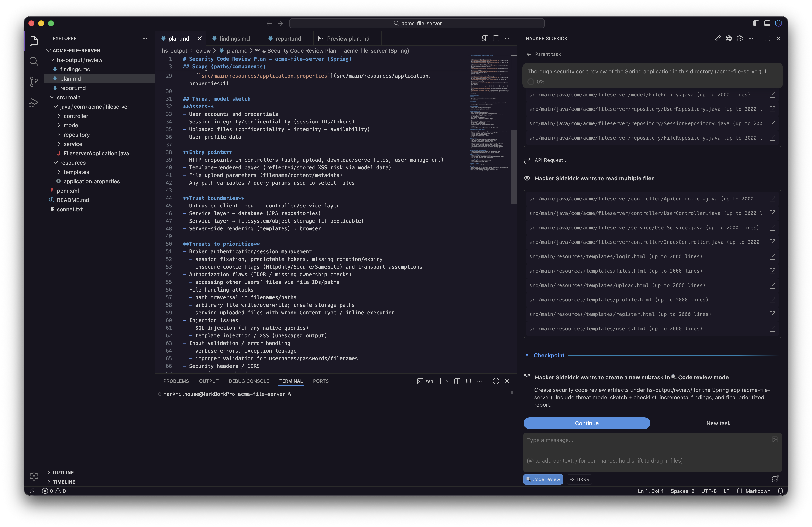Select the Edit pencil icon in Hacker Sidekick header
Viewport: 812px width, 527px height.
(x=718, y=39)
